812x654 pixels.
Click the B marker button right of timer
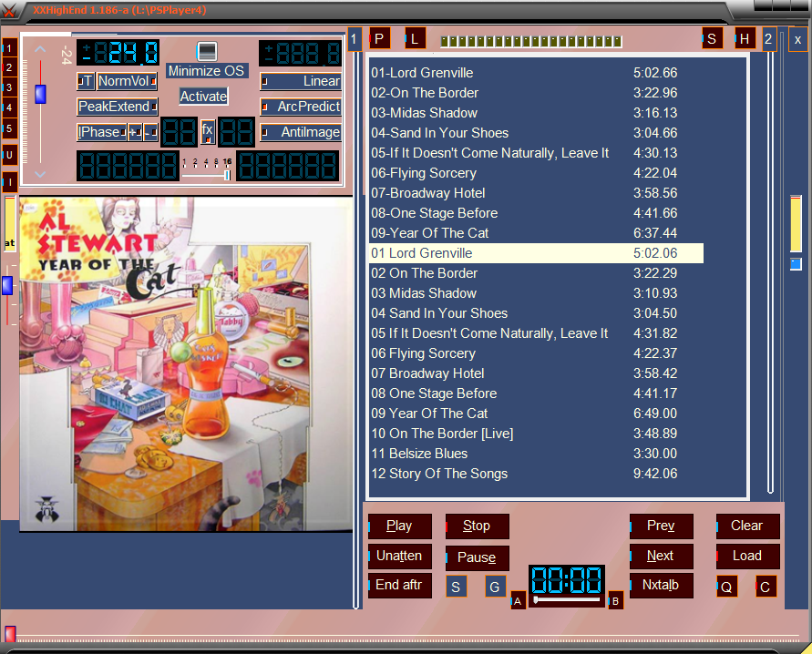coord(615,600)
